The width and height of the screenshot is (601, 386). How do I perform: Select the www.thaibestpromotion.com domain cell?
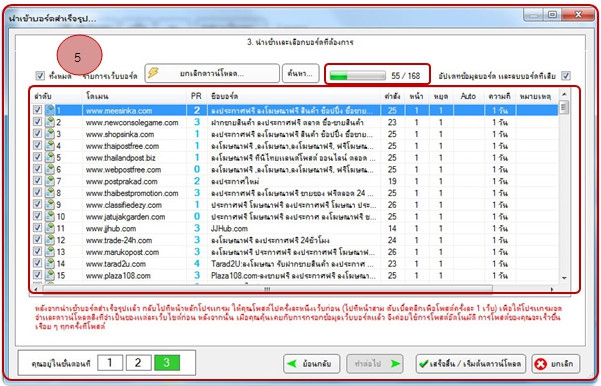point(135,193)
